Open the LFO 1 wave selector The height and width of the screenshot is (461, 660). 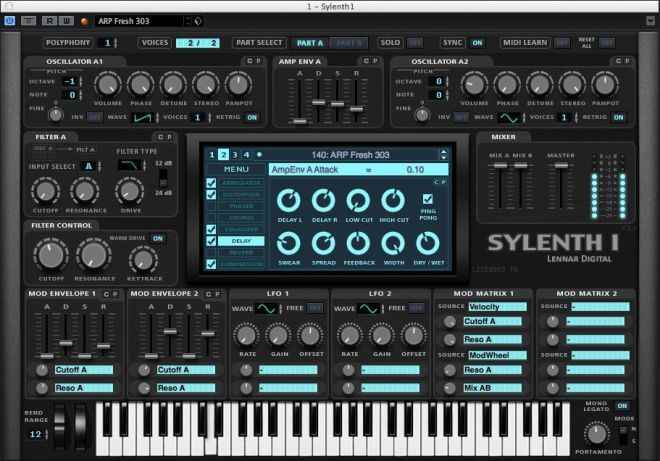pos(267,309)
